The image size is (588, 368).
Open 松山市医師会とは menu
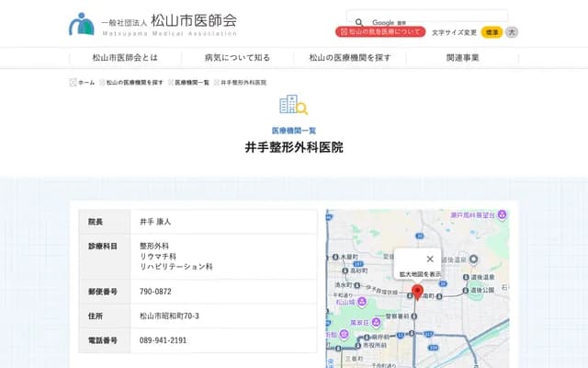[125, 57]
